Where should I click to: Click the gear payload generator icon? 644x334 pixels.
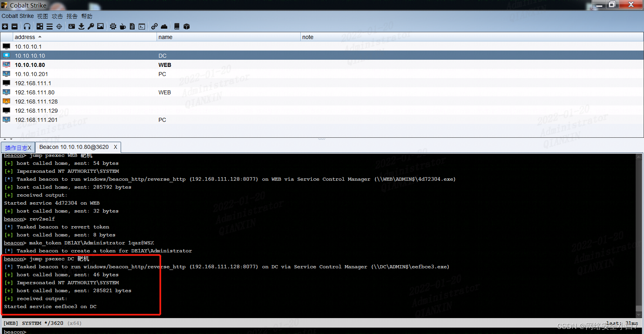coord(113,27)
